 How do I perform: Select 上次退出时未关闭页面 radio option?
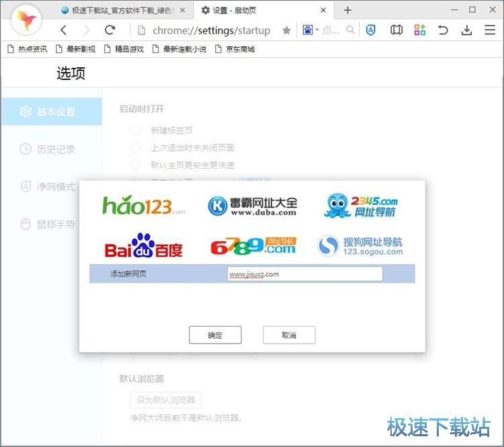(x=135, y=148)
